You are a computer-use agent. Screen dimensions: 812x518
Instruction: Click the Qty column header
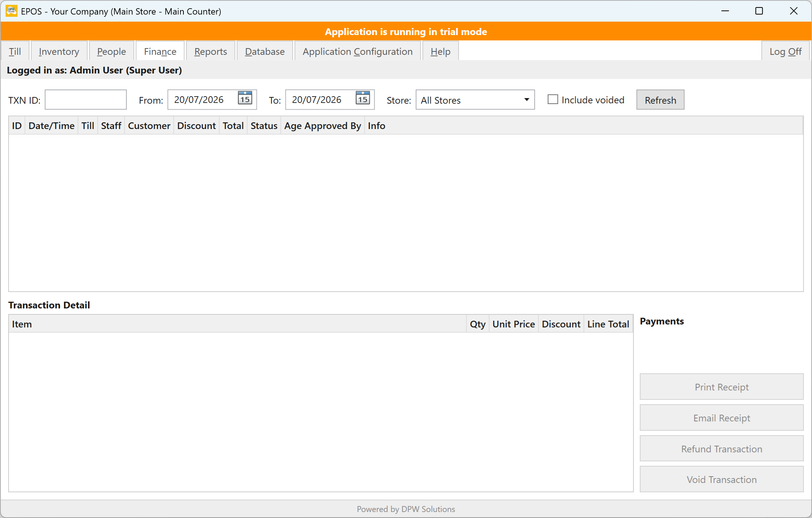click(478, 324)
